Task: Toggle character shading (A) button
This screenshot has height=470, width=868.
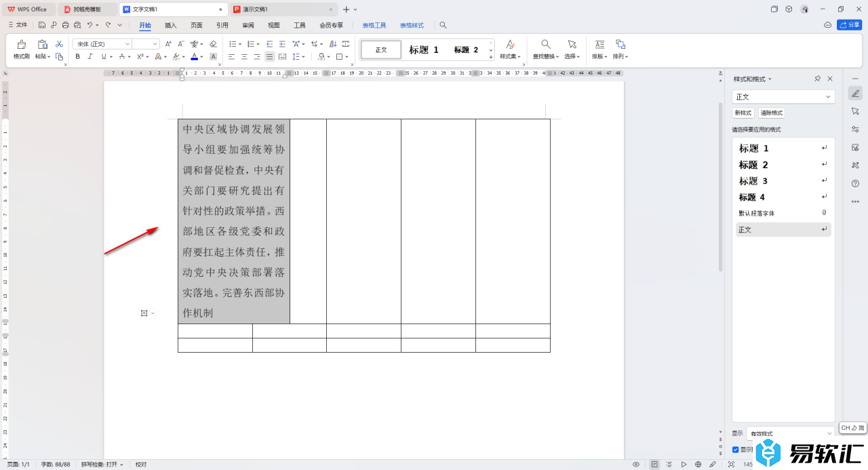Action: 213,57
